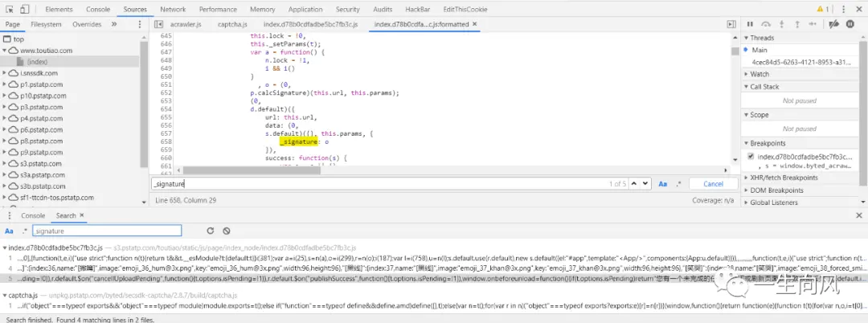Open the Application panel
The height and width of the screenshot is (323, 868).
click(x=305, y=10)
